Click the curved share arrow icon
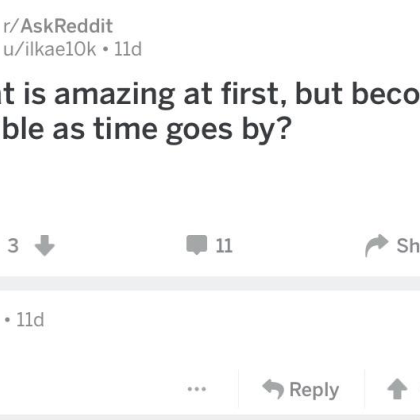The image size is (420, 420). 377,246
